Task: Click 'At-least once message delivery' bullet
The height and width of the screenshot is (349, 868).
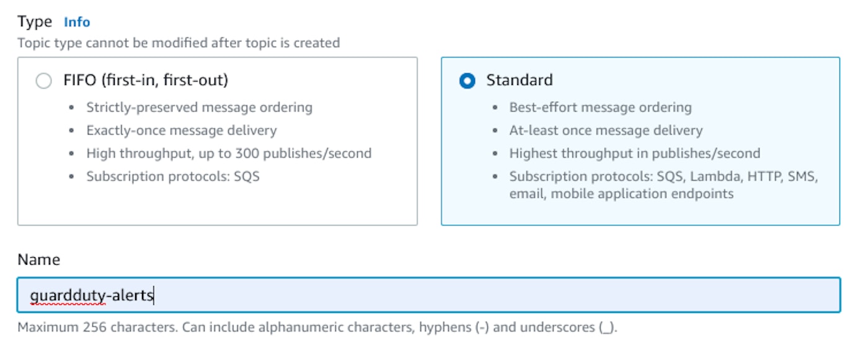Action: tap(606, 130)
